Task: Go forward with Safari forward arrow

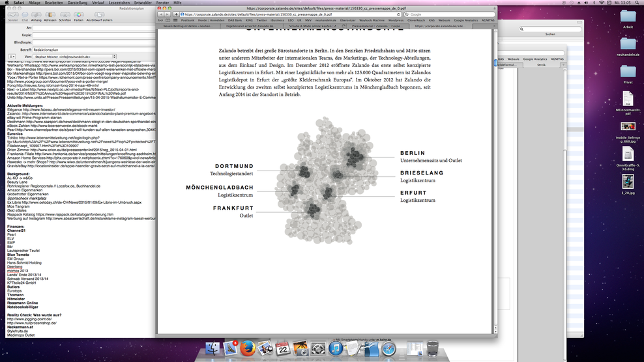Action: pyautogui.click(x=167, y=14)
